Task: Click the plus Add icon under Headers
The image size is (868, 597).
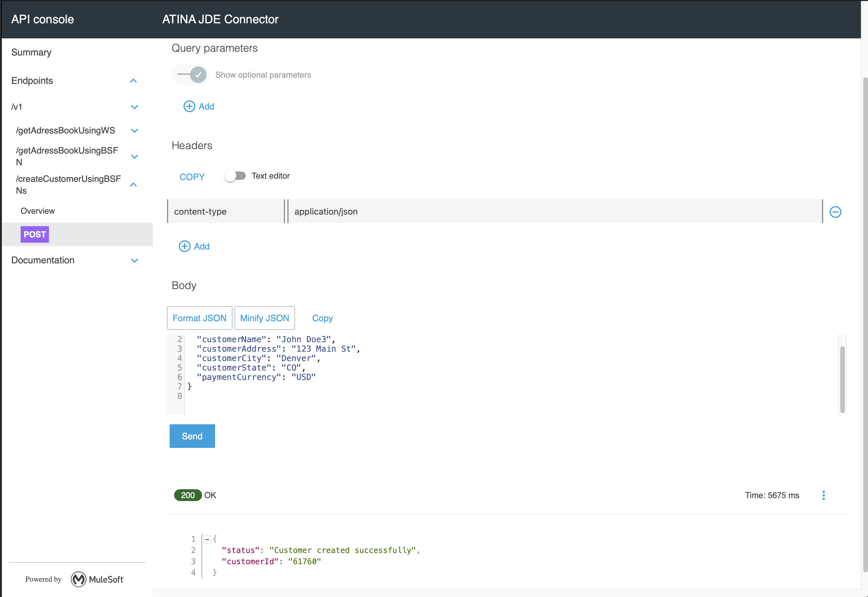Action: pos(184,246)
